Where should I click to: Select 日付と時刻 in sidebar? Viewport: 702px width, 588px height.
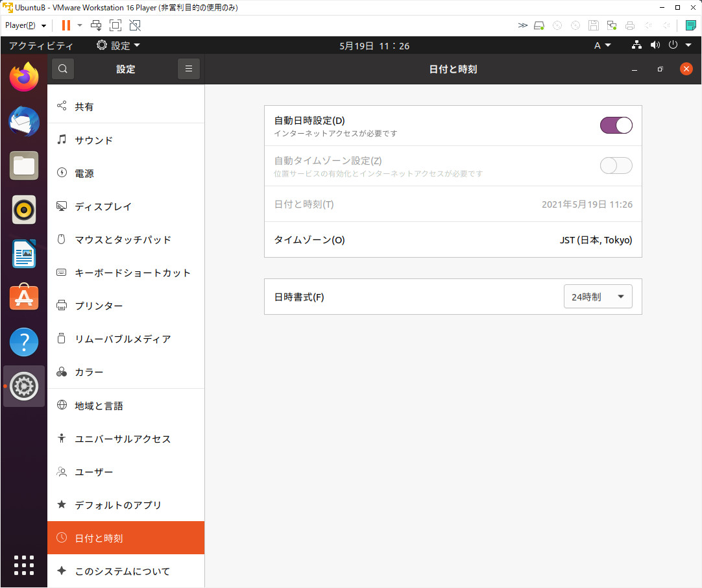(x=126, y=538)
